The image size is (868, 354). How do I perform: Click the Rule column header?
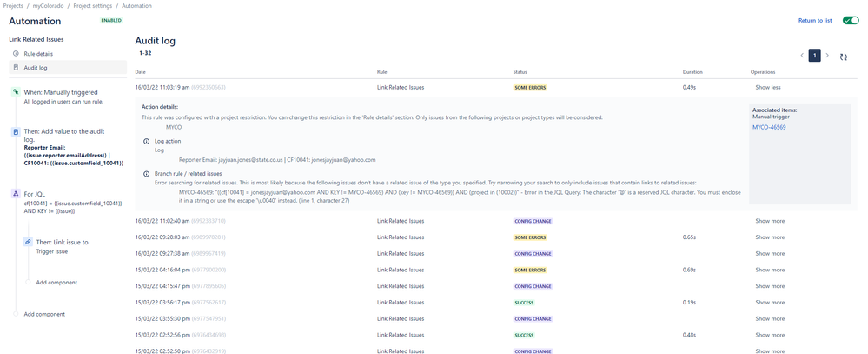click(382, 72)
